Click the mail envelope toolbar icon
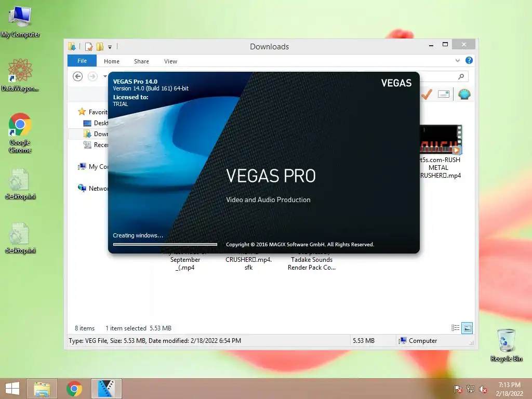532x399 pixels. tap(444, 94)
